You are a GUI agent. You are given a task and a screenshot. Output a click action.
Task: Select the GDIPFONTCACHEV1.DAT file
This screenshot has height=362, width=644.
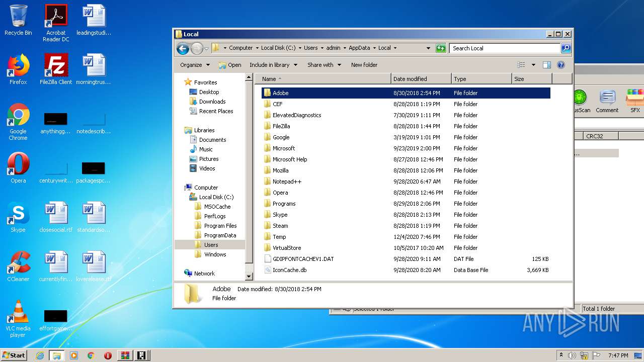pos(406,259)
